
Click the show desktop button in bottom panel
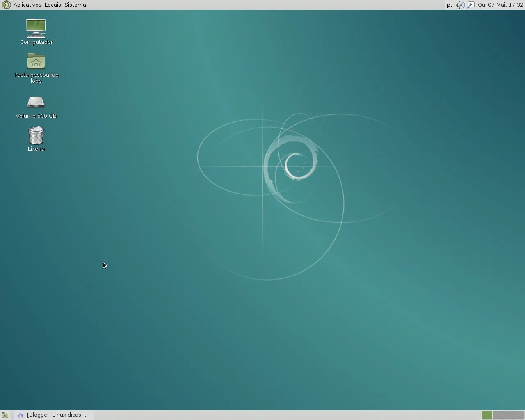pyautogui.click(x=5, y=415)
